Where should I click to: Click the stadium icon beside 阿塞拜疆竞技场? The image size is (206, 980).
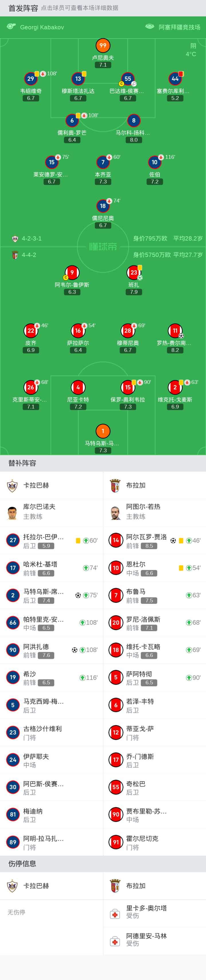pyautogui.click(x=150, y=27)
